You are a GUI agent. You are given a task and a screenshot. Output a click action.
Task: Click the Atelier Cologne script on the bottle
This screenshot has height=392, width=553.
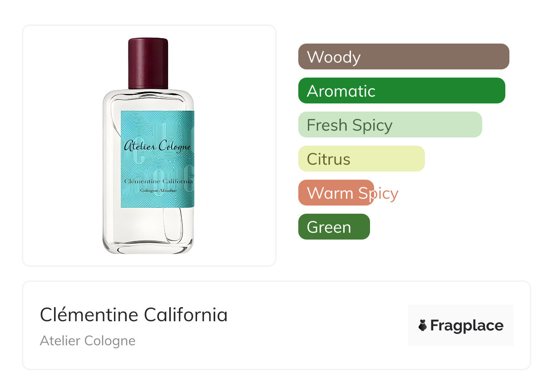(157, 147)
